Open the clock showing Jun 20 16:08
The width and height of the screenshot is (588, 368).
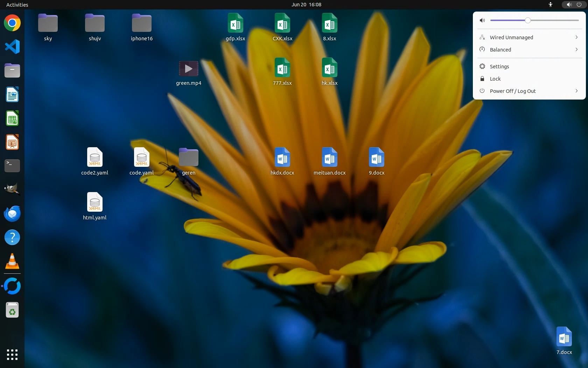[306, 5]
